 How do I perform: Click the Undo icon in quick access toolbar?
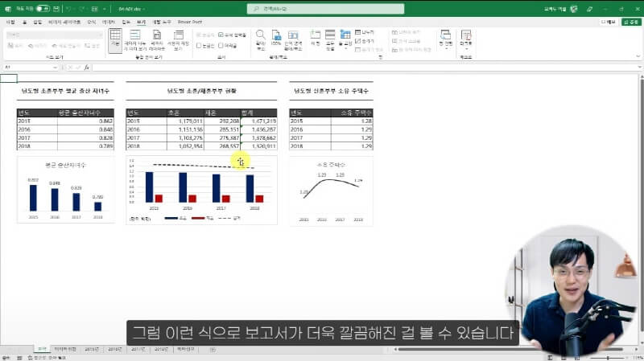(x=68, y=9)
